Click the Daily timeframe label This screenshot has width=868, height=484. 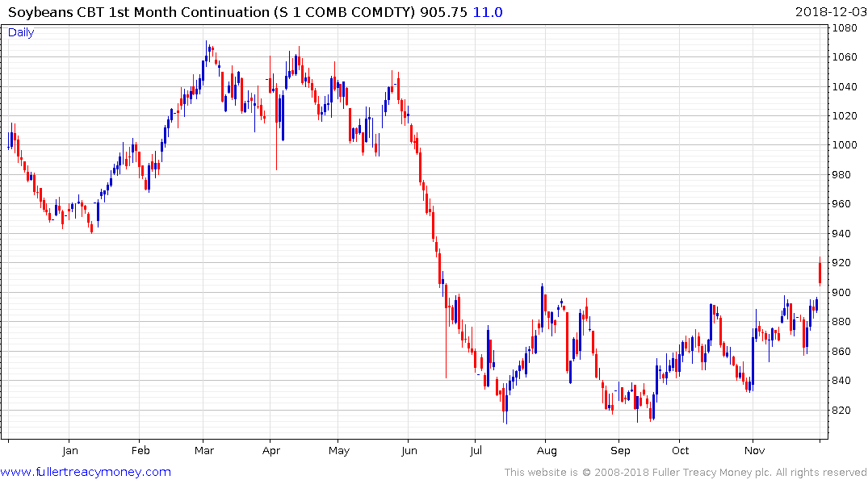tap(21, 32)
